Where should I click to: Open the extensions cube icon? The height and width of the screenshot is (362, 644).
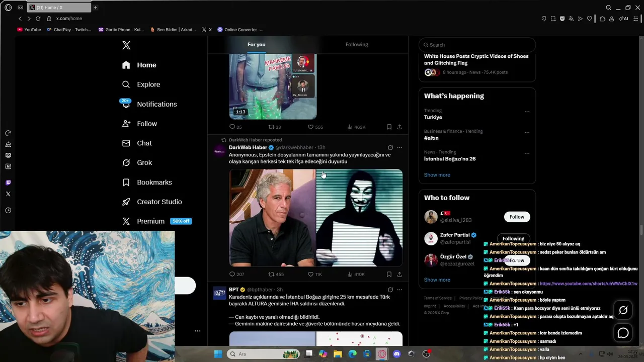tap(602, 19)
